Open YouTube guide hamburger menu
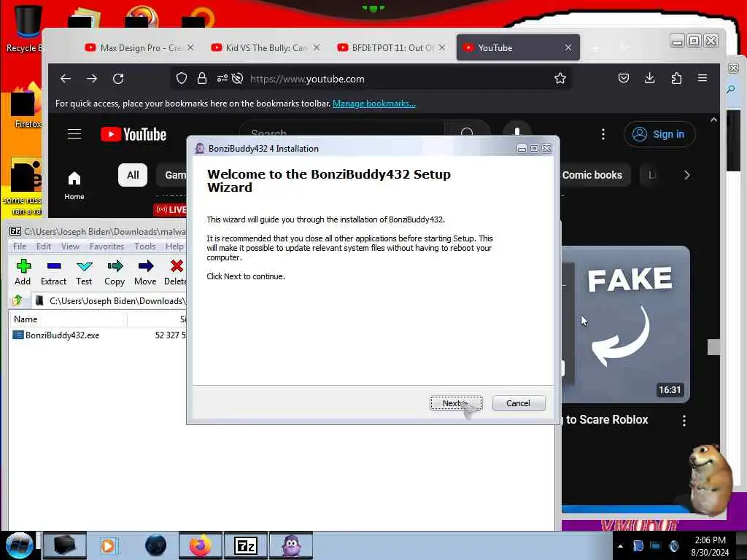Screen dimensions: 747x560 pyautogui.click(x=74, y=134)
